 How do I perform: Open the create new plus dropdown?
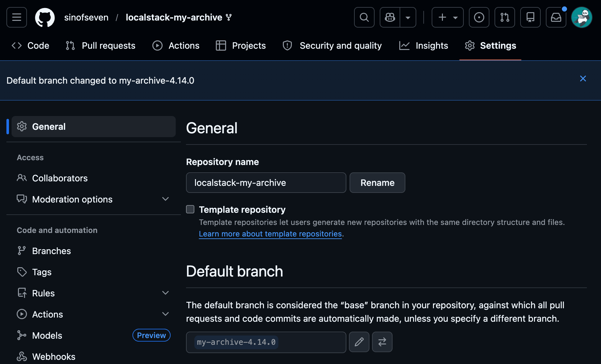pos(447,17)
